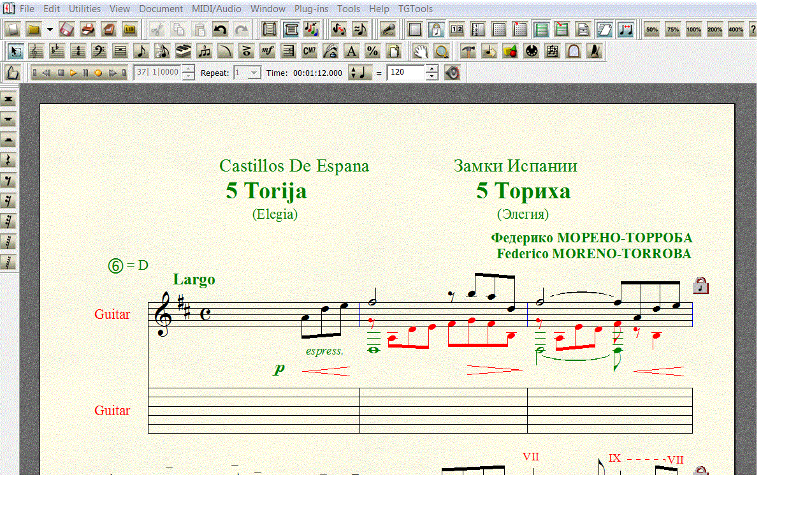812x521 pixels.
Task: Select the Note Mover tool
Action: pos(489,52)
